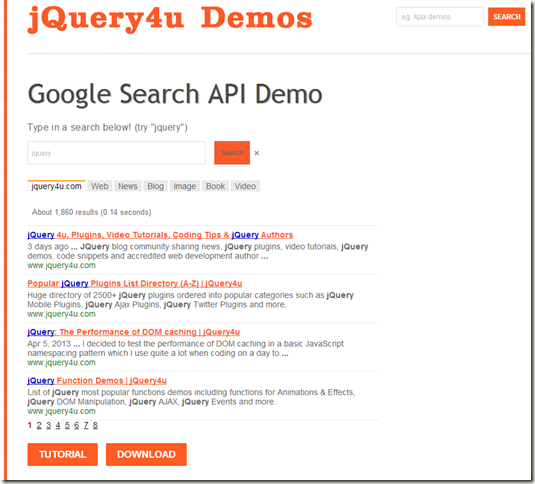This screenshot has width=535, height=484.
Task: Click the DOWNLOAD button
Action: click(146, 454)
